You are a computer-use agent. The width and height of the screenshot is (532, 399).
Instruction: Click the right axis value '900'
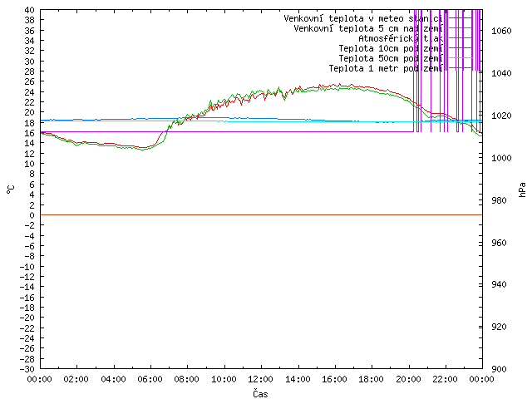(499, 369)
